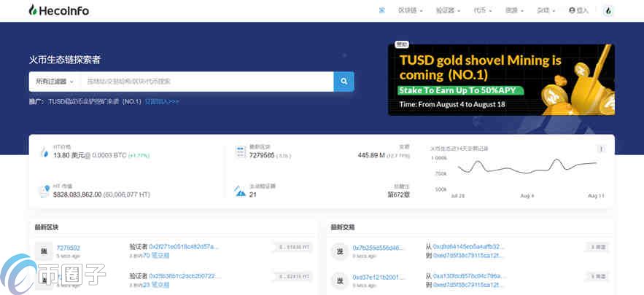644x295 pixels.
Task: Expand the 区块链 navigation menu
Action: coord(411,11)
